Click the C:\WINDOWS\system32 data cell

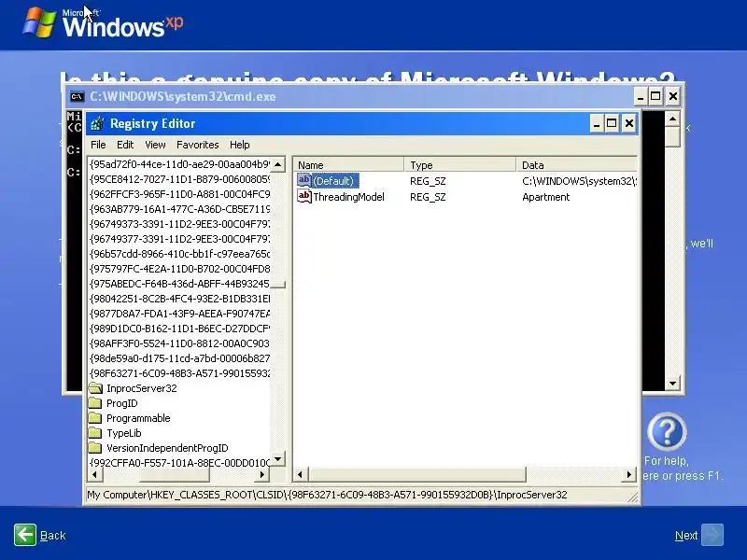click(x=579, y=181)
